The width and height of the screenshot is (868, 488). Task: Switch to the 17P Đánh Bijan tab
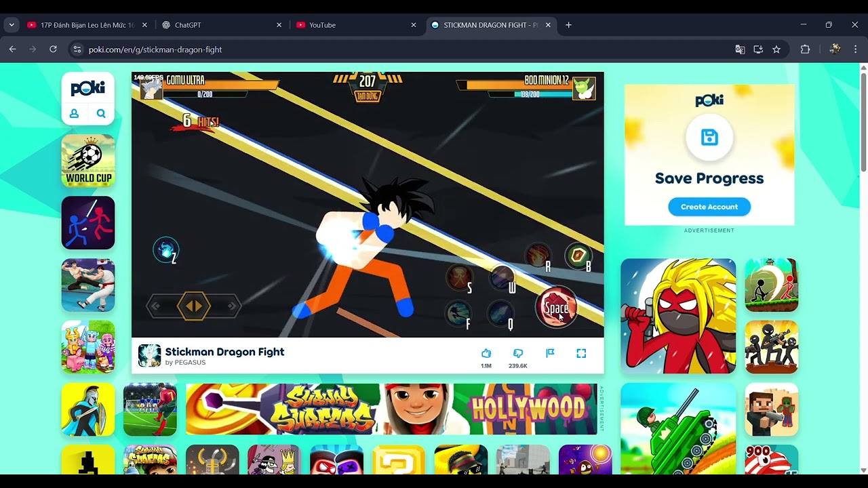[x=87, y=25]
